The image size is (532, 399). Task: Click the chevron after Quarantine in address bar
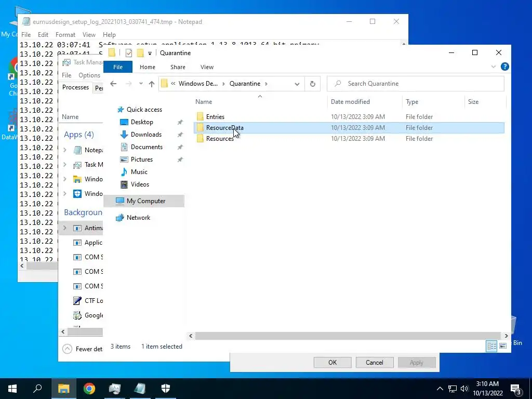pyautogui.click(x=266, y=84)
